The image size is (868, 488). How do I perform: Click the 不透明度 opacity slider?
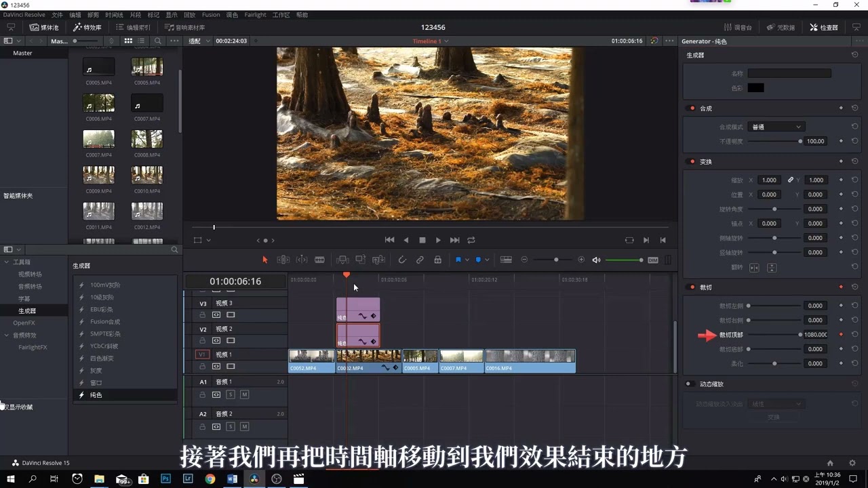coord(774,141)
